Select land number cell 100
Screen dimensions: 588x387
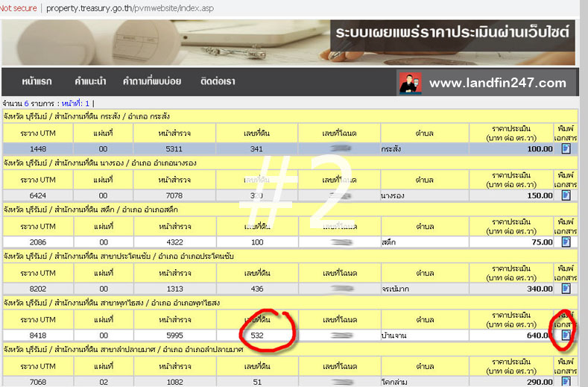[257, 242]
